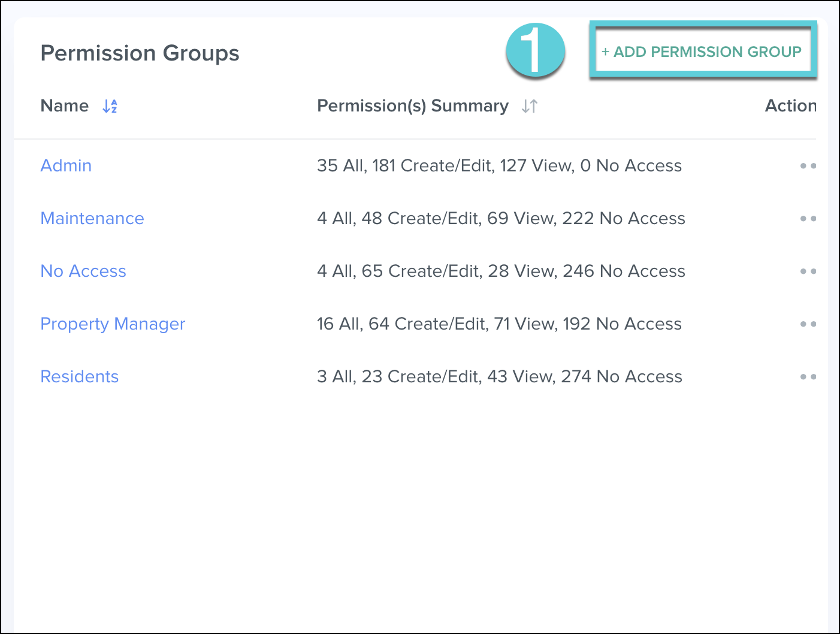The height and width of the screenshot is (634, 840).
Task: Open the Admin permission group
Action: tap(66, 165)
